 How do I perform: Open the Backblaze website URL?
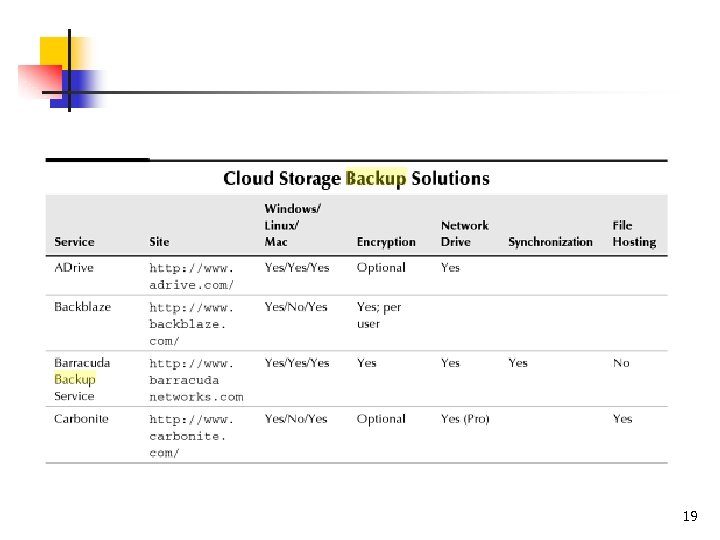191,324
